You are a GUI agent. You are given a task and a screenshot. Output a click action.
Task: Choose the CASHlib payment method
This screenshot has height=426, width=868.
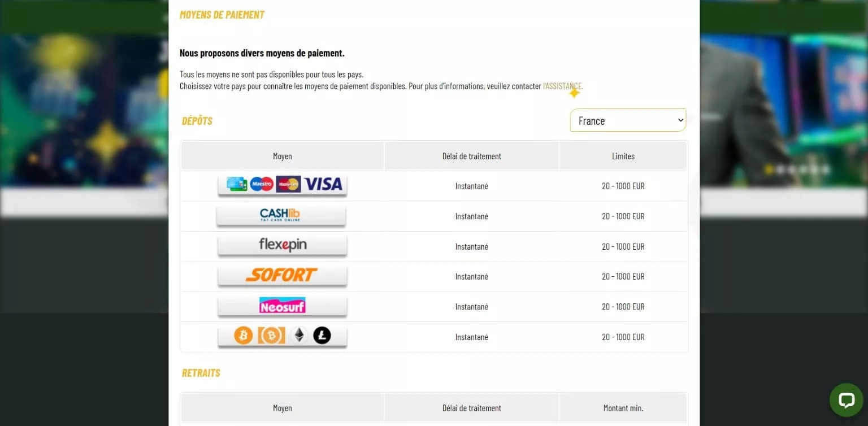(x=281, y=215)
